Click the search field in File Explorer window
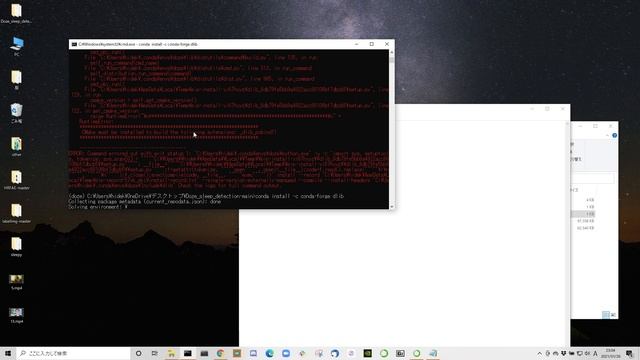 click(593, 178)
